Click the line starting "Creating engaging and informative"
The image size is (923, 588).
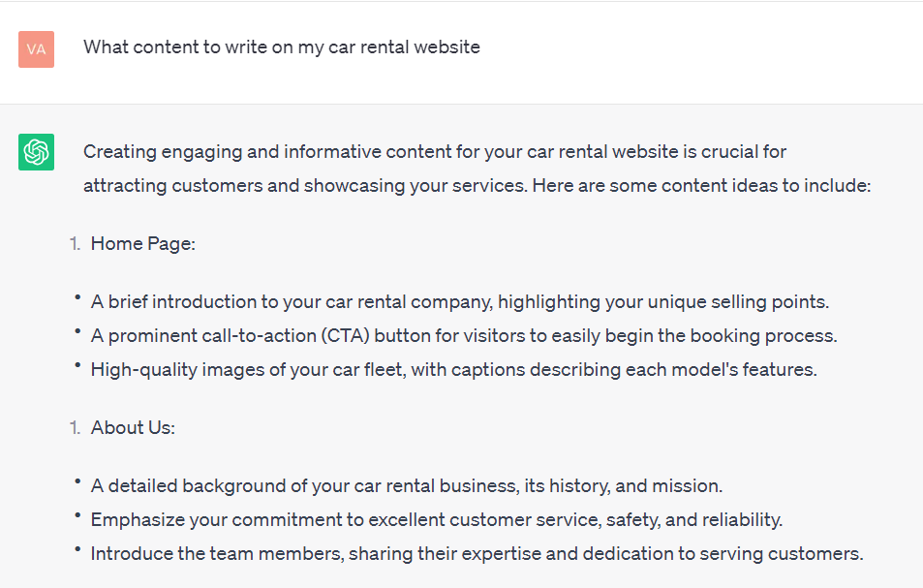coord(434,152)
